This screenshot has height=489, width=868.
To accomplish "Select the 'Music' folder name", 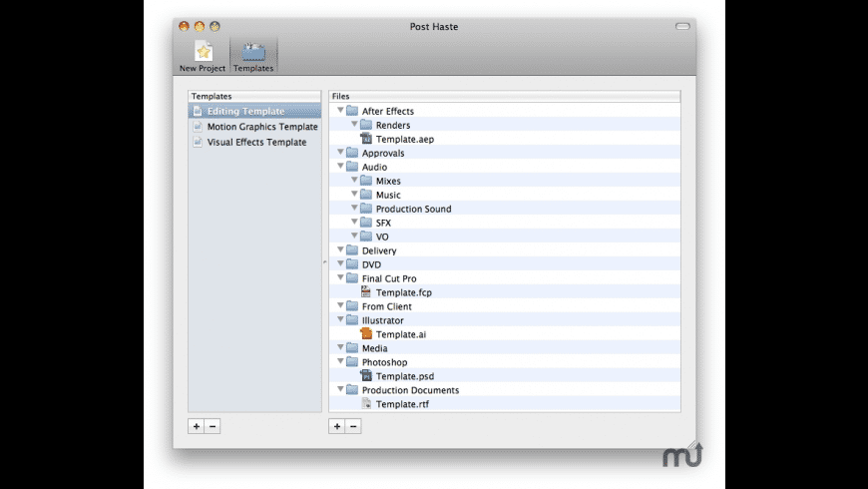I will [x=388, y=195].
